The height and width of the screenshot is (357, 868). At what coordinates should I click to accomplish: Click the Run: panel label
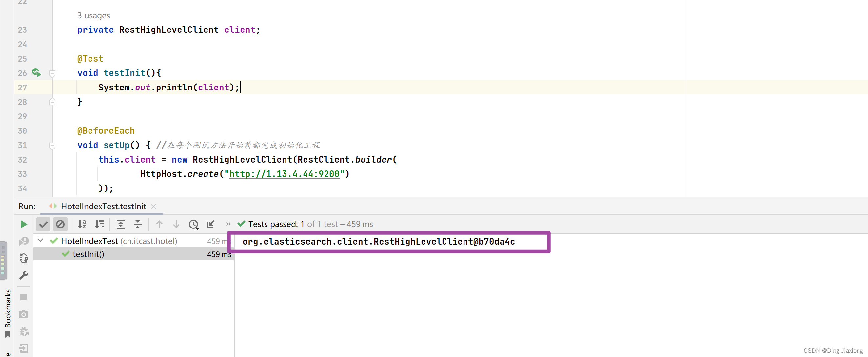click(27, 206)
